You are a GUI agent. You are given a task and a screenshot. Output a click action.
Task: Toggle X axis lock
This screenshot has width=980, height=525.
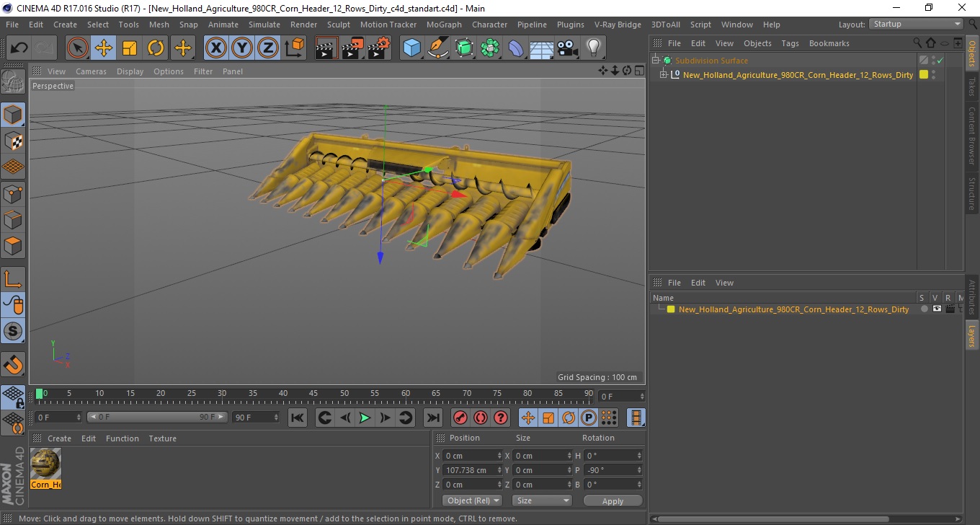(215, 48)
